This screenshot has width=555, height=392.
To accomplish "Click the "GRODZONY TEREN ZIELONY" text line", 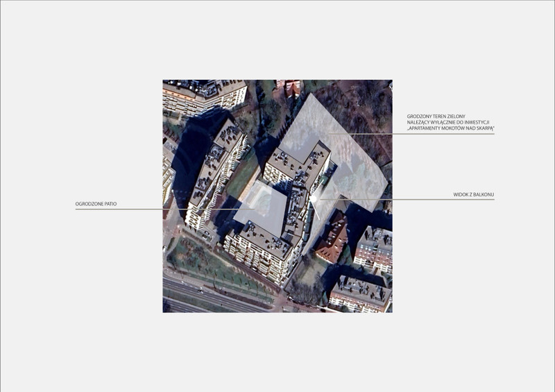I will 436,115.
